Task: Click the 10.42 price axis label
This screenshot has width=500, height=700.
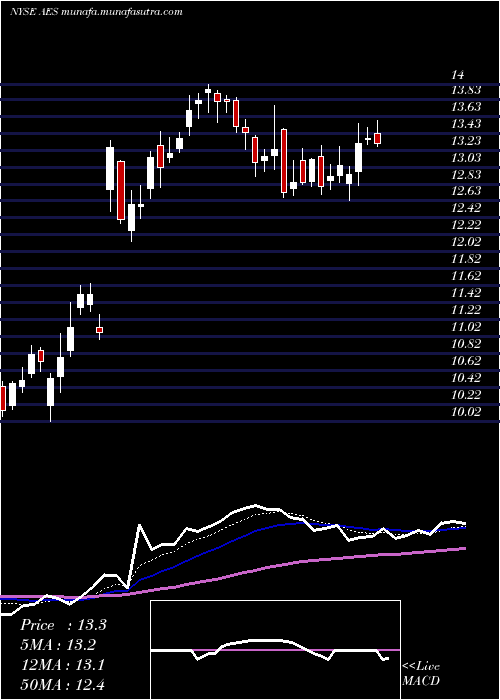Action: 466,378
